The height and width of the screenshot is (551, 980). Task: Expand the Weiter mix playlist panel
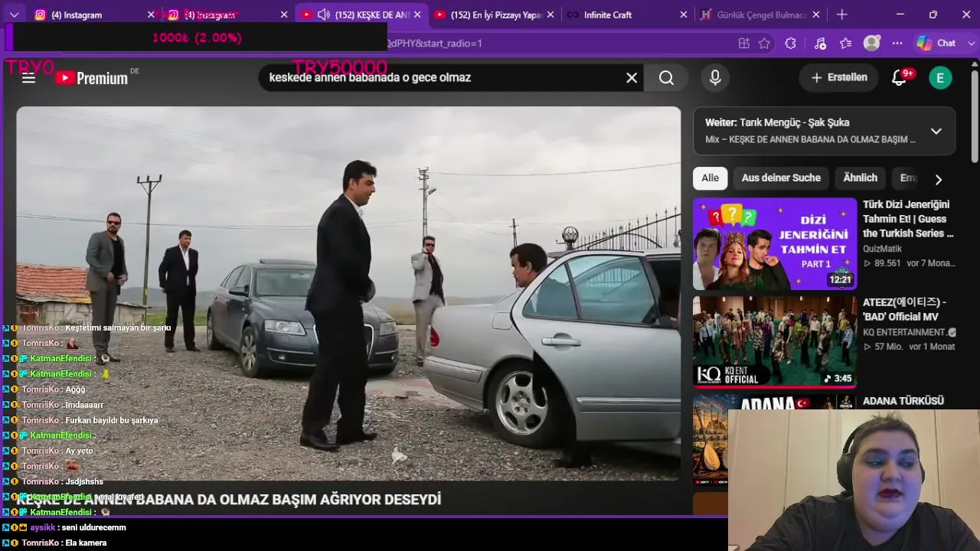point(936,131)
